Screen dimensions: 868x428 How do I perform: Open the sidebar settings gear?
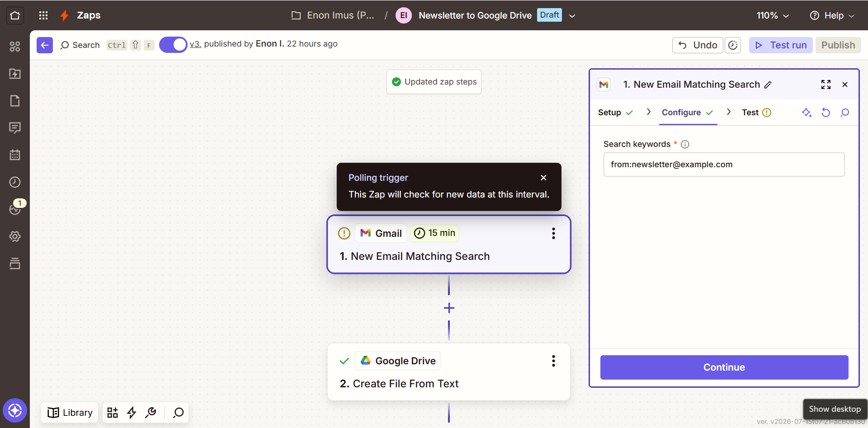[x=15, y=236]
